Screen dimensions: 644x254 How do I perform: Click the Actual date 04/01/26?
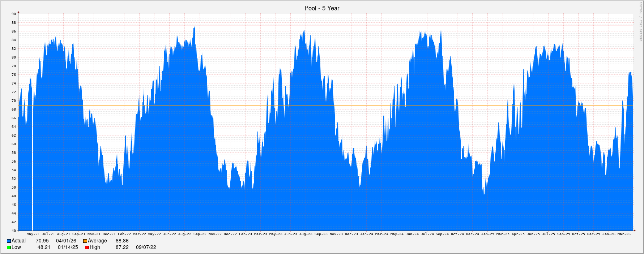tap(66, 241)
